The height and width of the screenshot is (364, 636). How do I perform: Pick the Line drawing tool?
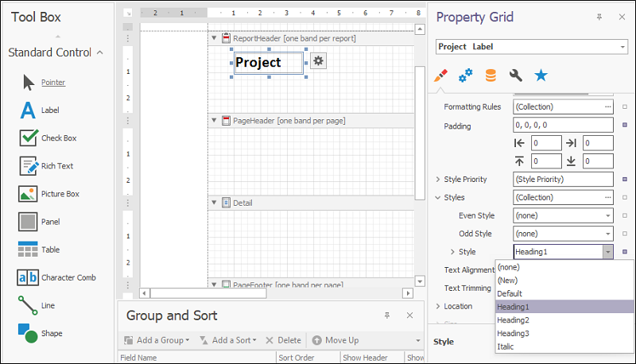click(29, 305)
